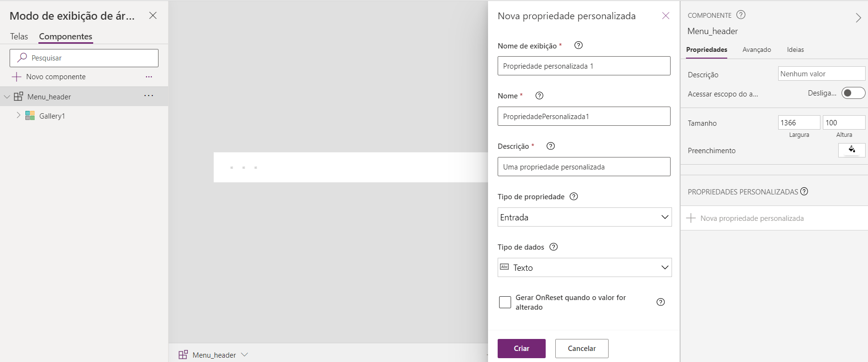The height and width of the screenshot is (362, 868).
Task: Click the Pesquisar search field
Action: click(84, 58)
